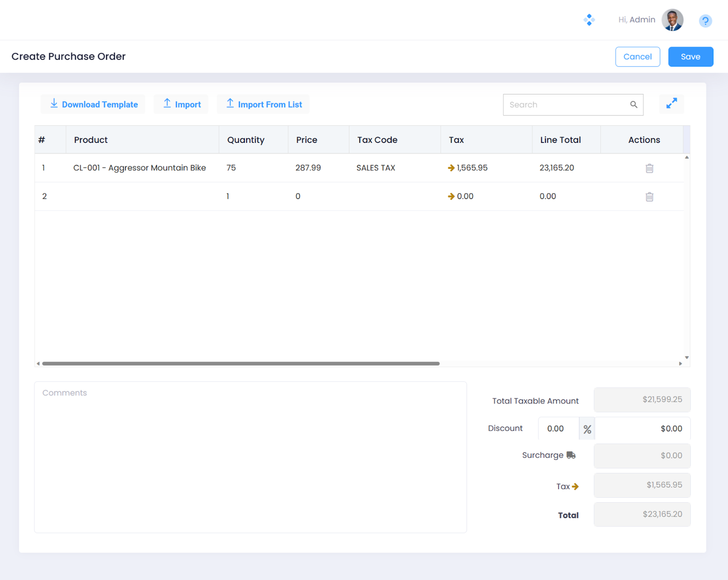Click Download Template
This screenshot has height=580, width=728.
coord(93,104)
